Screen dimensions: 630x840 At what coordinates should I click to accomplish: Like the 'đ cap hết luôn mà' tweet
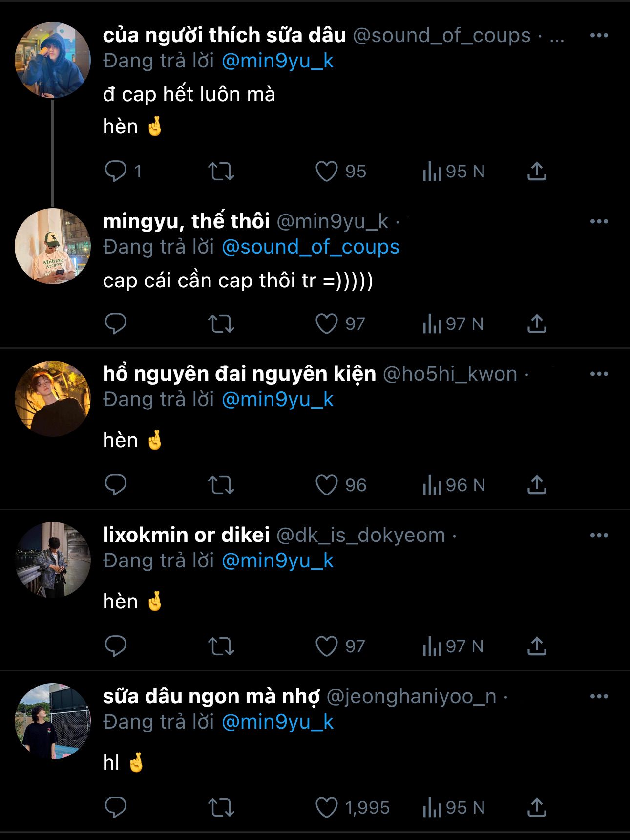click(327, 172)
